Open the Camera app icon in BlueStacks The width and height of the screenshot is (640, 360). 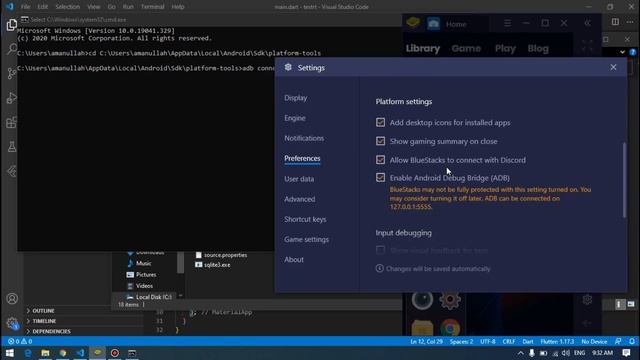click(x=422, y=300)
